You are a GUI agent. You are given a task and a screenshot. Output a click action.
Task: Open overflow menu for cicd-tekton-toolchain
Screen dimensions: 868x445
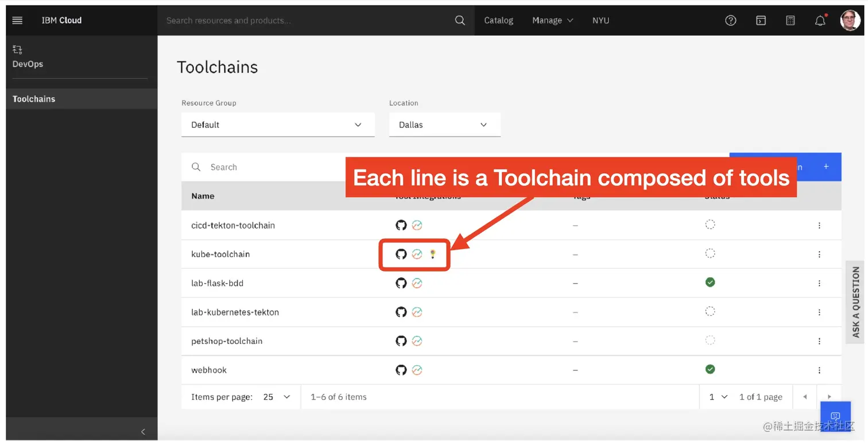click(819, 226)
